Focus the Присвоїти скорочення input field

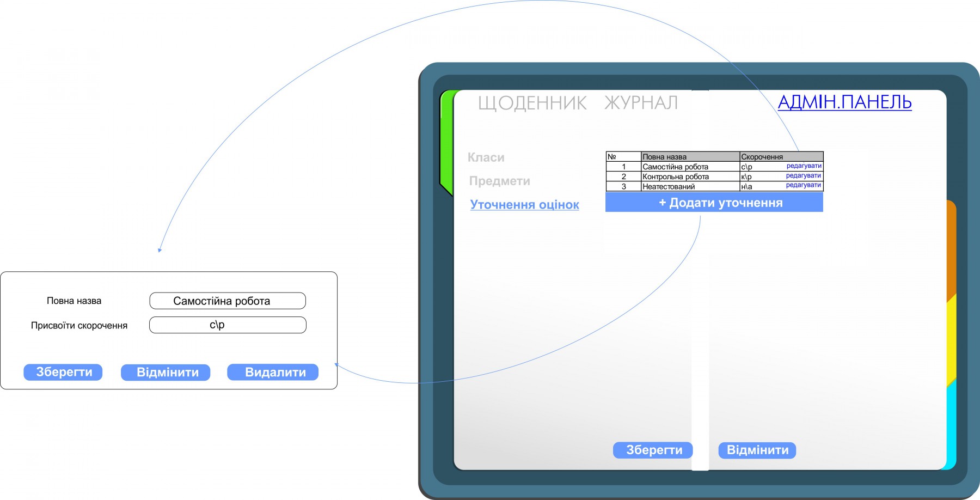tap(228, 325)
